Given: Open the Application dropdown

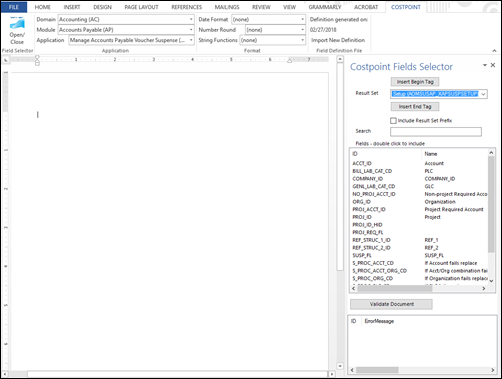Looking at the screenshot, I should coord(191,40).
